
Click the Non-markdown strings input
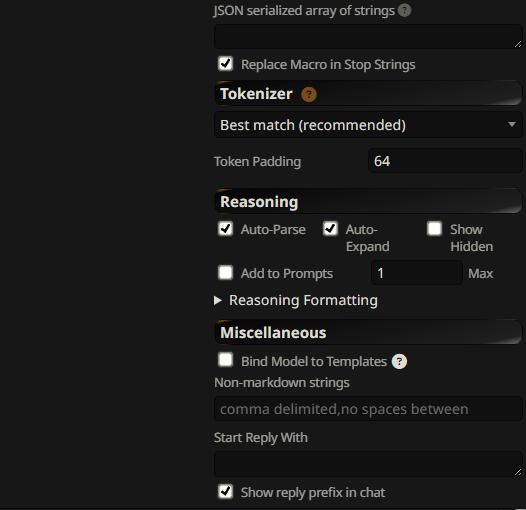tap(368, 409)
